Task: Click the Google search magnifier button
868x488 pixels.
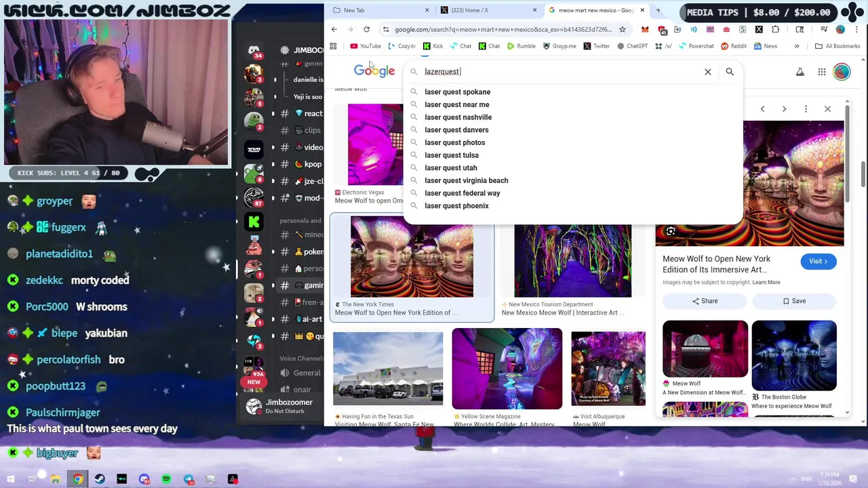Action: 730,71
